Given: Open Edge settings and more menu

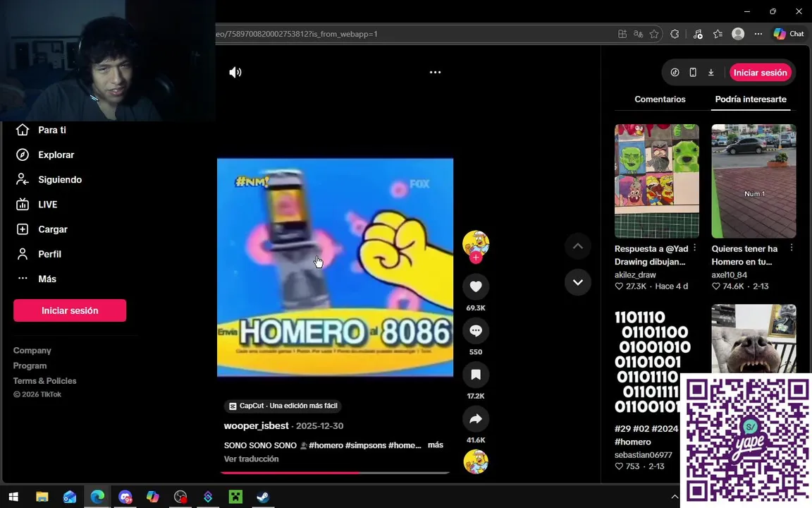Looking at the screenshot, I should (758, 34).
